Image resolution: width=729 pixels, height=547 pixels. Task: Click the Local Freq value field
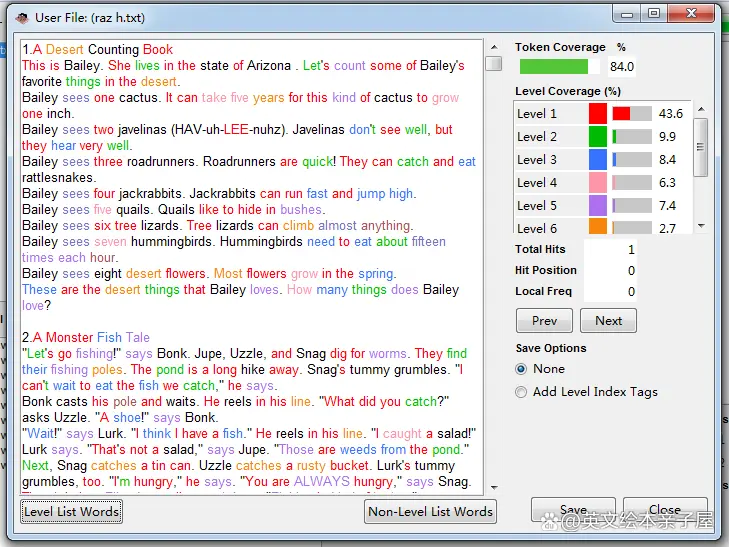(x=610, y=291)
